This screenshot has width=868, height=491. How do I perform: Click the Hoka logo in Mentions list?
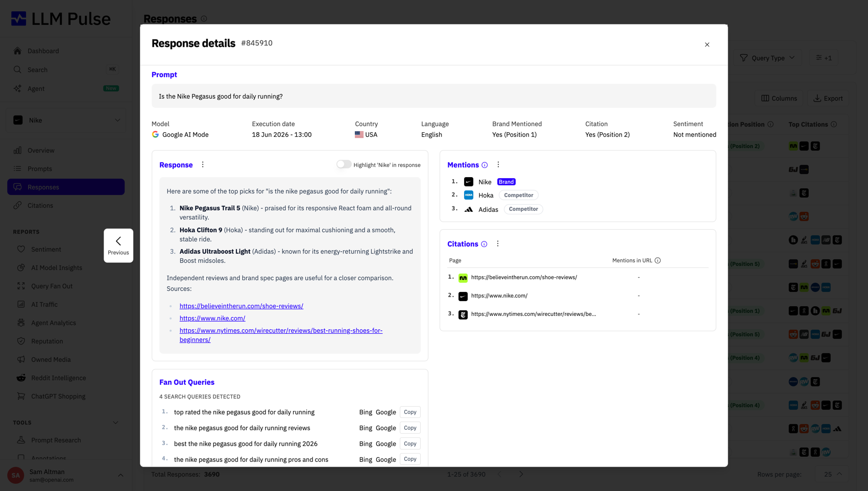468,195
